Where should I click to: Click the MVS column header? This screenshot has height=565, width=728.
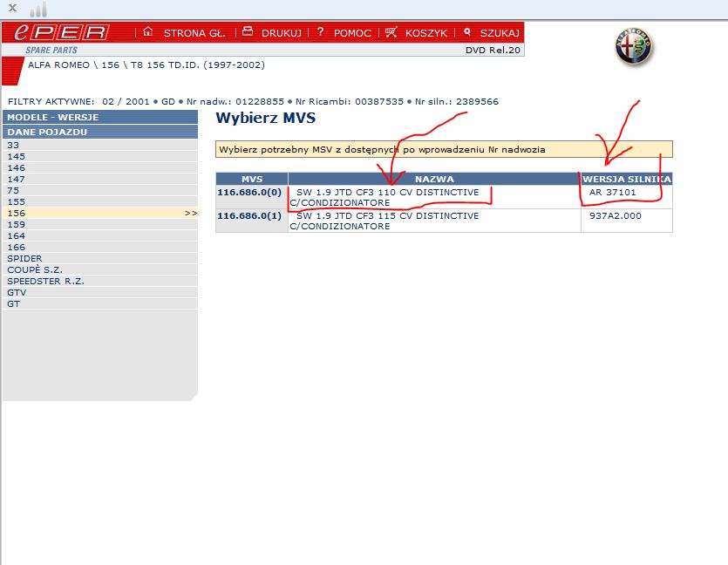(x=252, y=179)
